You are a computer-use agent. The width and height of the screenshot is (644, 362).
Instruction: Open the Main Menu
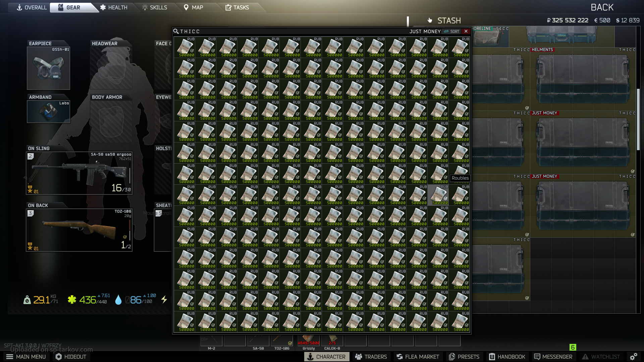tap(26, 357)
